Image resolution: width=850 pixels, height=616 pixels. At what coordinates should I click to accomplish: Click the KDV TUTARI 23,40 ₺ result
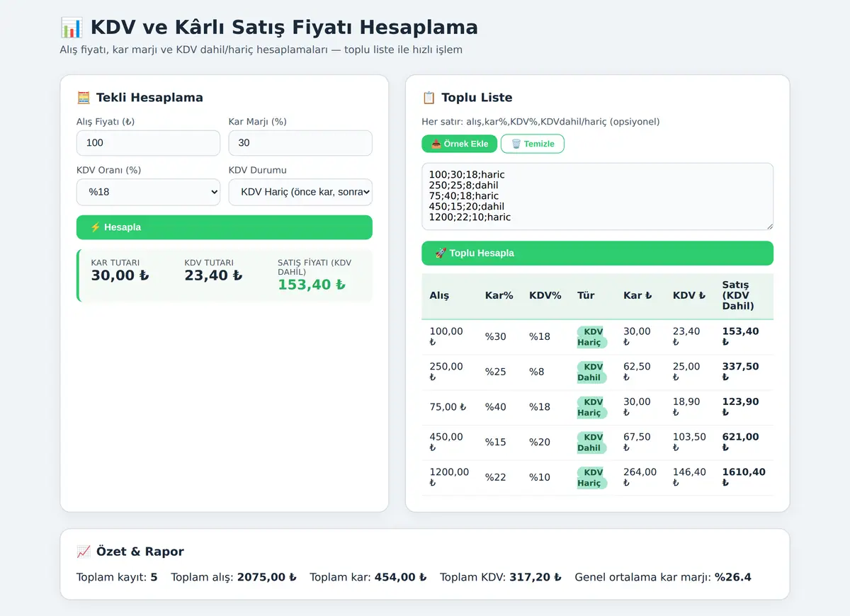(x=213, y=270)
